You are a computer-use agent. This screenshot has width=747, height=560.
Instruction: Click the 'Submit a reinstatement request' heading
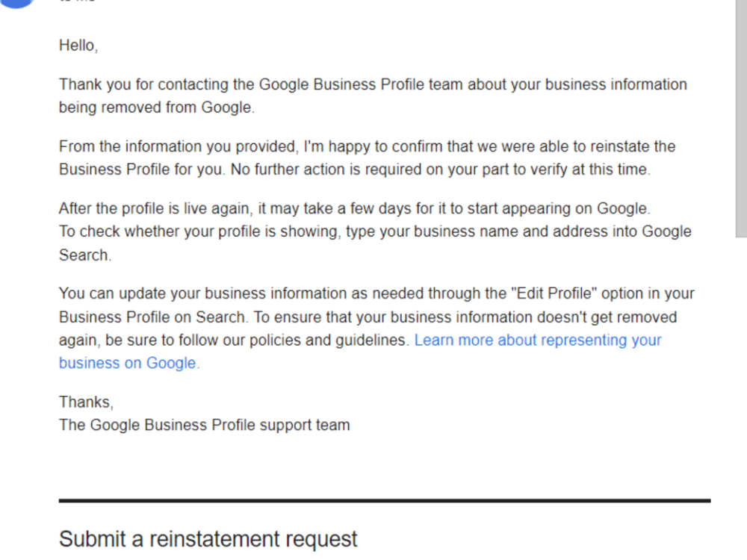pos(208,539)
